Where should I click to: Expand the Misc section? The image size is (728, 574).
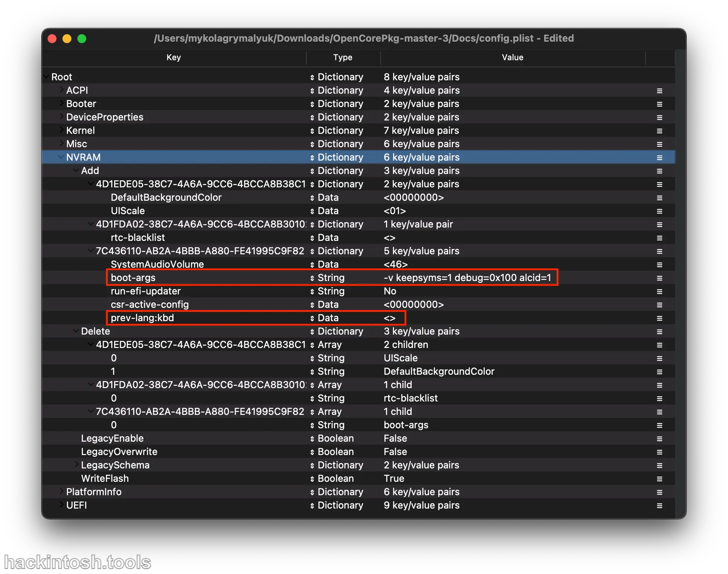tap(62, 143)
